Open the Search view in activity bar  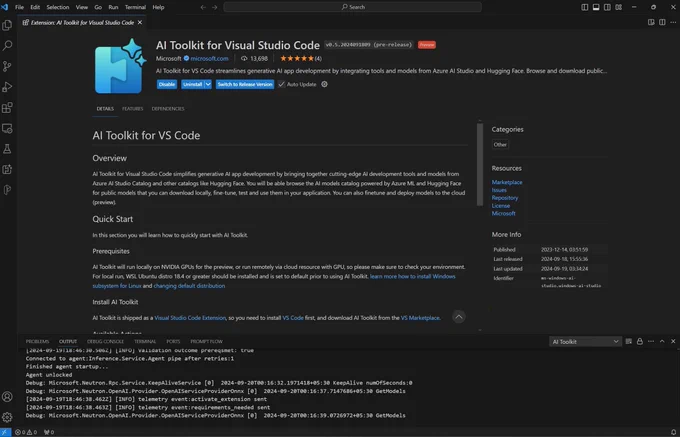[7, 46]
